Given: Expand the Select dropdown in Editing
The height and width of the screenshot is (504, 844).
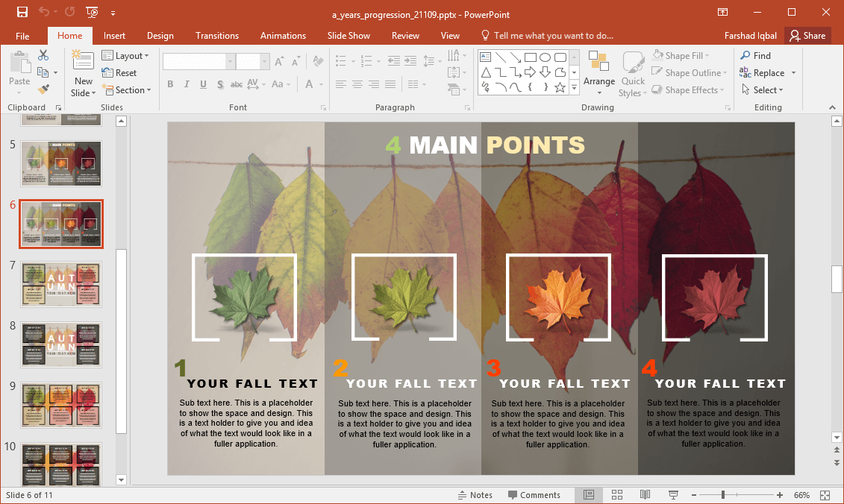Looking at the screenshot, I should [x=762, y=90].
